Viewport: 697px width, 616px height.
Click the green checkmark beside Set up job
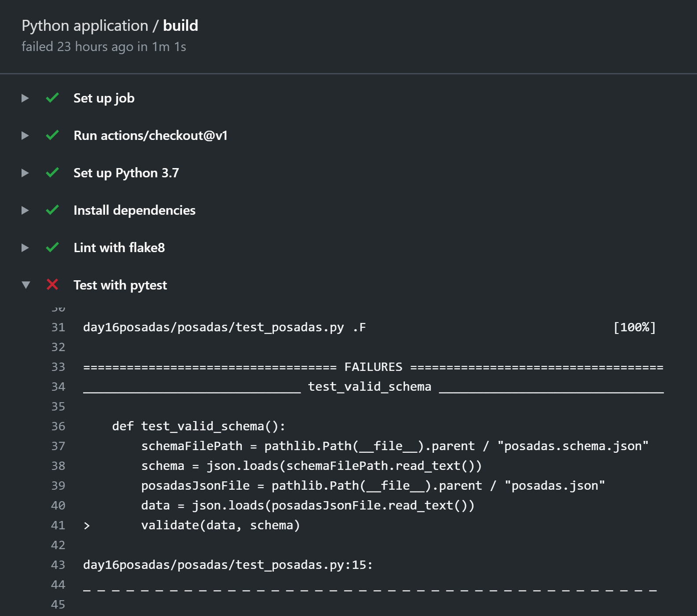52,98
